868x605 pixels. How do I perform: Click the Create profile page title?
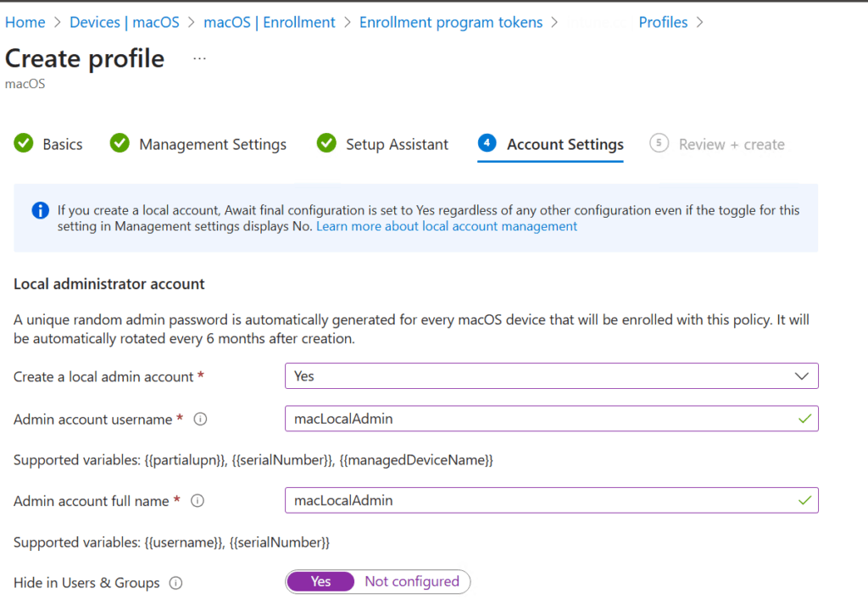pyautogui.click(x=85, y=58)
